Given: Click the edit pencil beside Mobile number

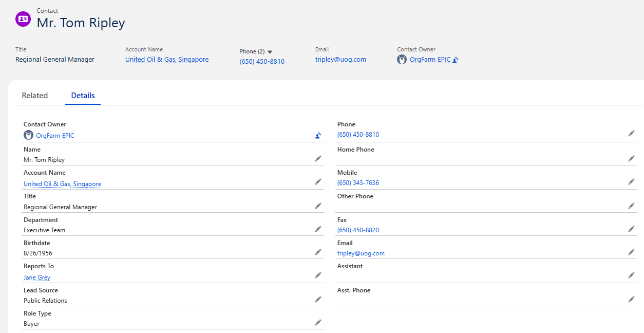Looking at the screenshot, I should 631,182.
